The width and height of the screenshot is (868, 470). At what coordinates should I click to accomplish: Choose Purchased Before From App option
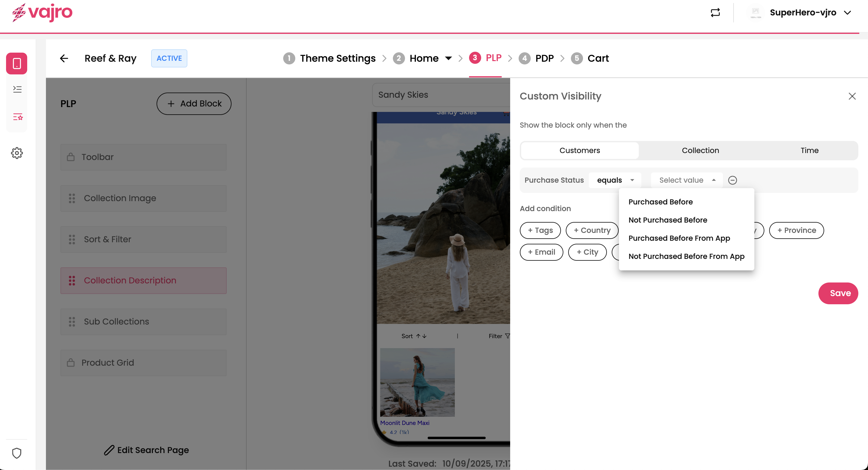pyautogui.click(x=679, y=238)
